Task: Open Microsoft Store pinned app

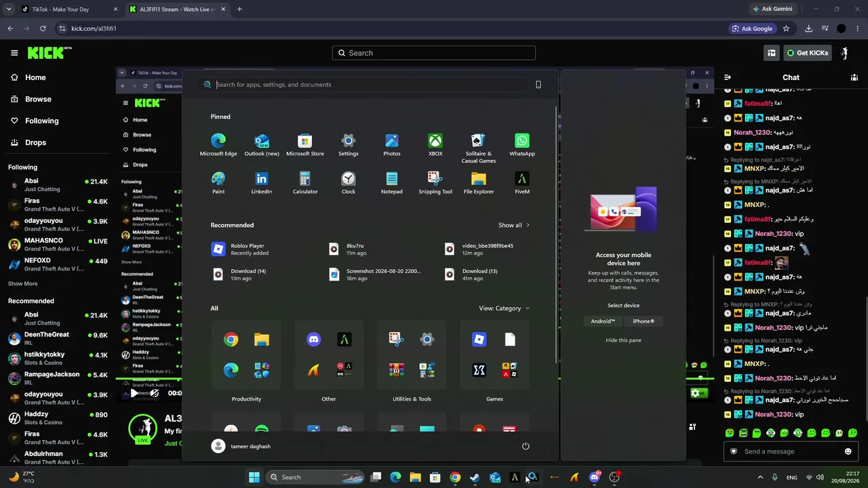Action: (305, 145)
